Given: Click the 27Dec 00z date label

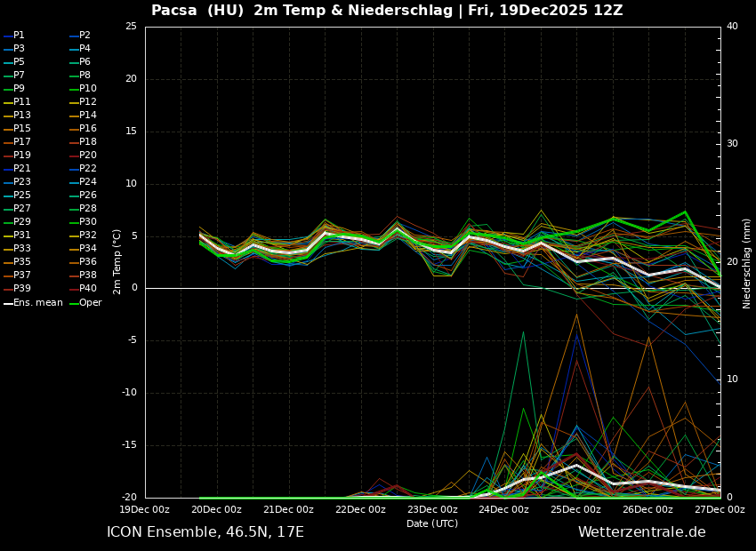Looking at the screenshot, I should click(x=719, y=509).
